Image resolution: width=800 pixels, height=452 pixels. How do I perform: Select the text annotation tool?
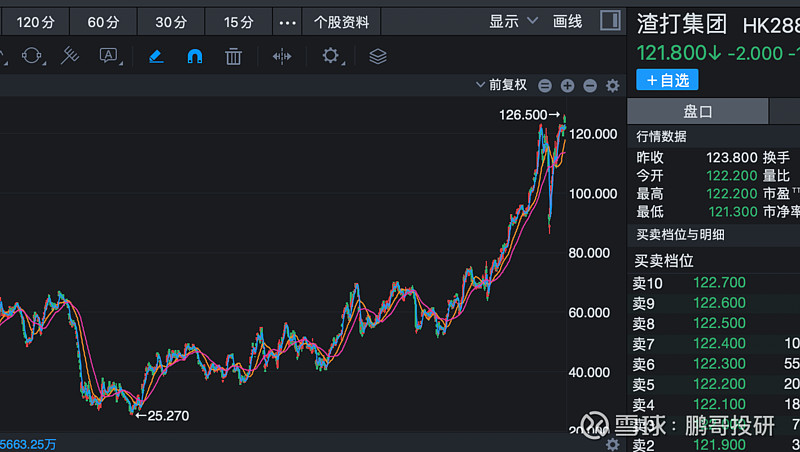coord(109,56)
